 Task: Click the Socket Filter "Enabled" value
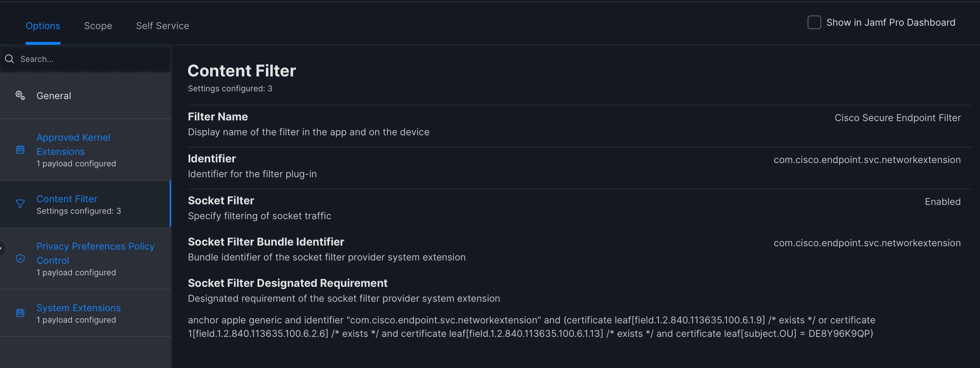(943, 202)
